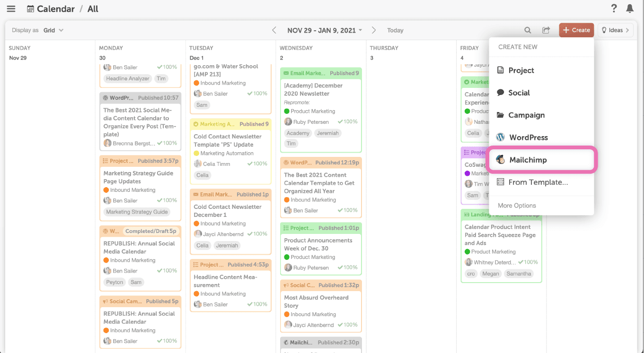This screenshot has width=644, height=353.
Task: Click the Project document icon in menu
Action: point(500,70)
